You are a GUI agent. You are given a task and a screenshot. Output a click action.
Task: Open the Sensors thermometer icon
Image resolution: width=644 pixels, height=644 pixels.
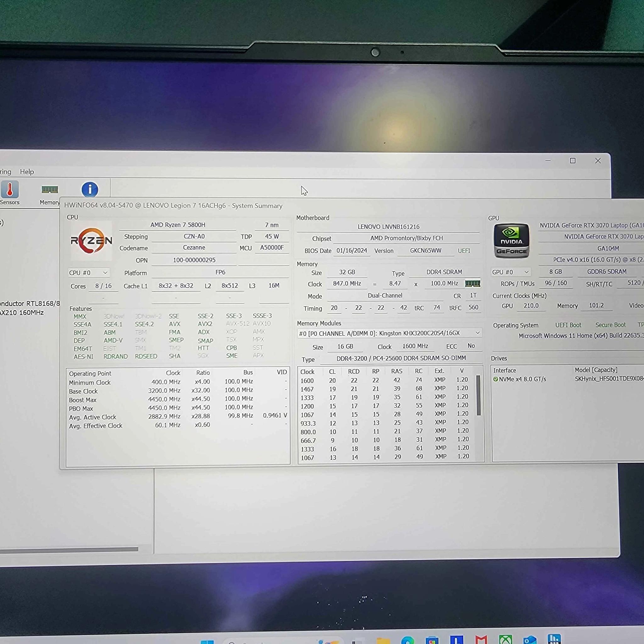[9, 189]
